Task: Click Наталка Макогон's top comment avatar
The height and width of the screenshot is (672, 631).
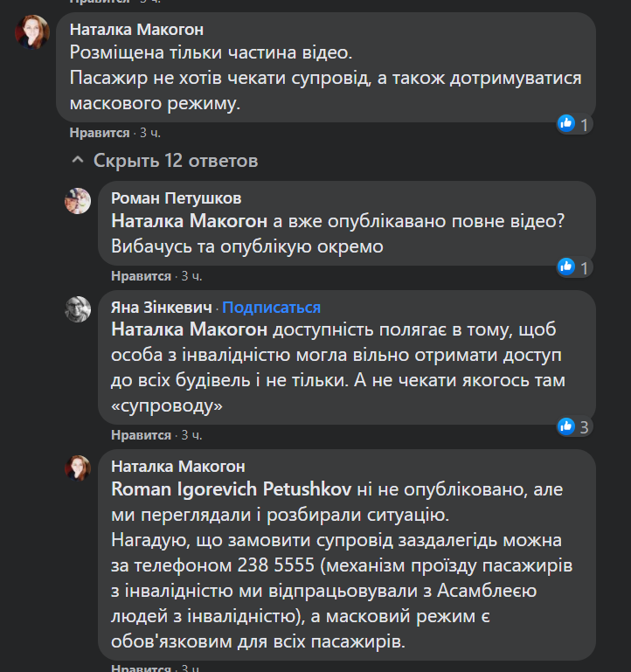Action: tap(32, 33)
